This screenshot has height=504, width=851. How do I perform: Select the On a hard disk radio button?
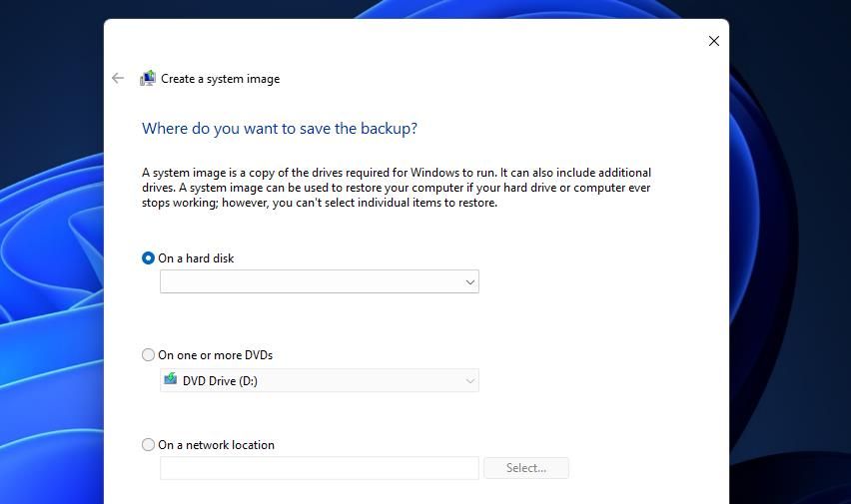pyautogui.click(x=149, y=257)
